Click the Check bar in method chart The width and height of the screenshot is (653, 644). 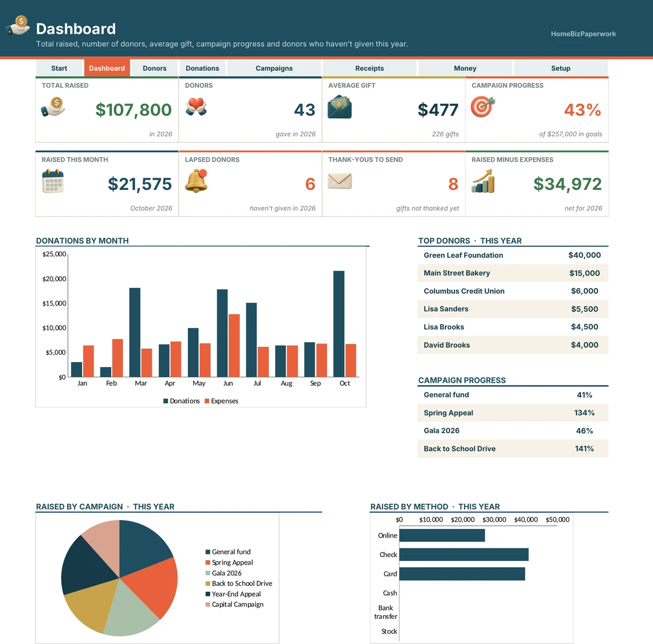(x=464, y=554)
